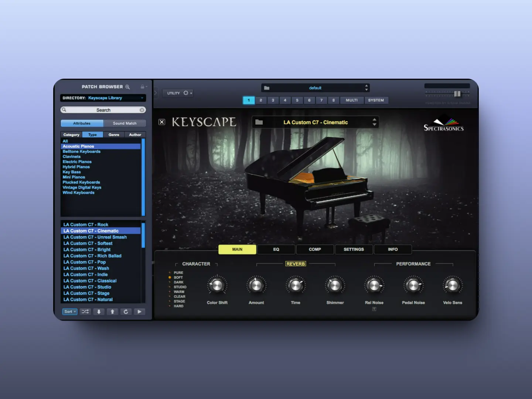Viewport: 532px width, 399px height.
Task: Click the search magnifying glass icon
Action: 64,110
